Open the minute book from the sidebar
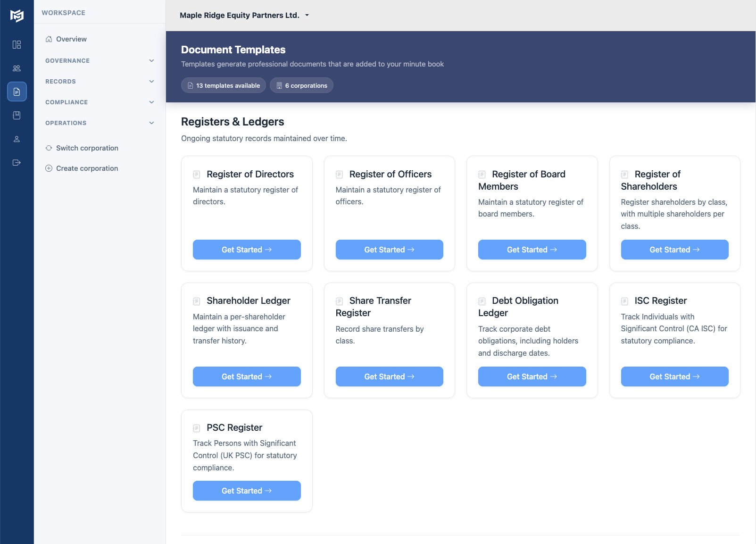 tap(17, 115)
